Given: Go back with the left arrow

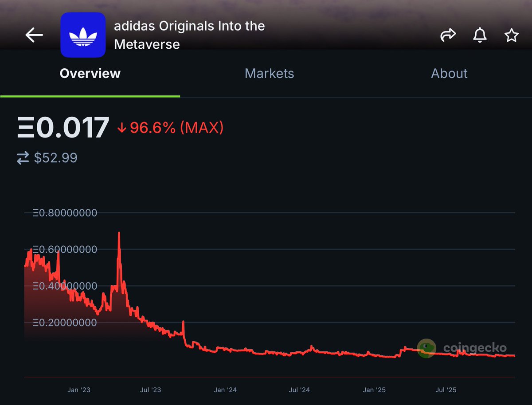Looking at the screenshot, I should 34,35.
